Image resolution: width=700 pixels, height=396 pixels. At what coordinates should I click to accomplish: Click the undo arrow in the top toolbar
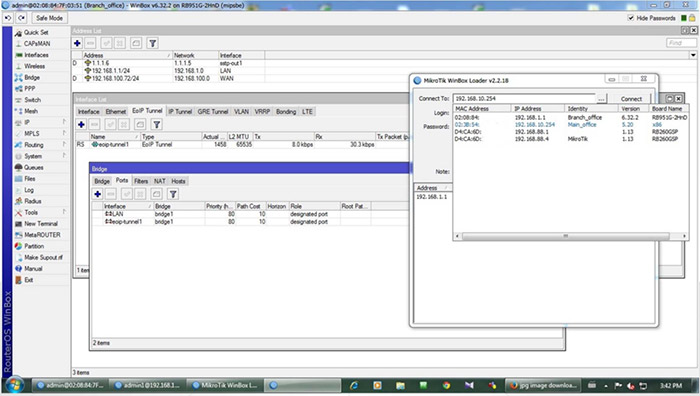(x=8, y=18)
